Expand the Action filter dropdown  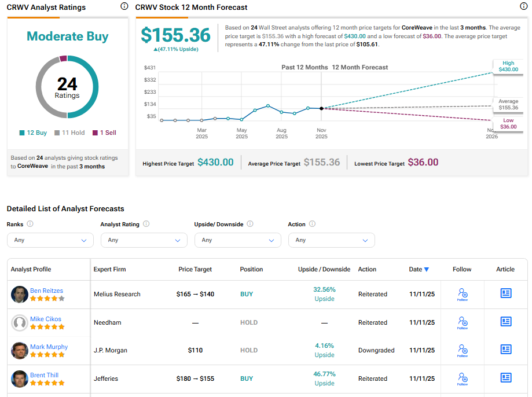[x=331, y=240]
